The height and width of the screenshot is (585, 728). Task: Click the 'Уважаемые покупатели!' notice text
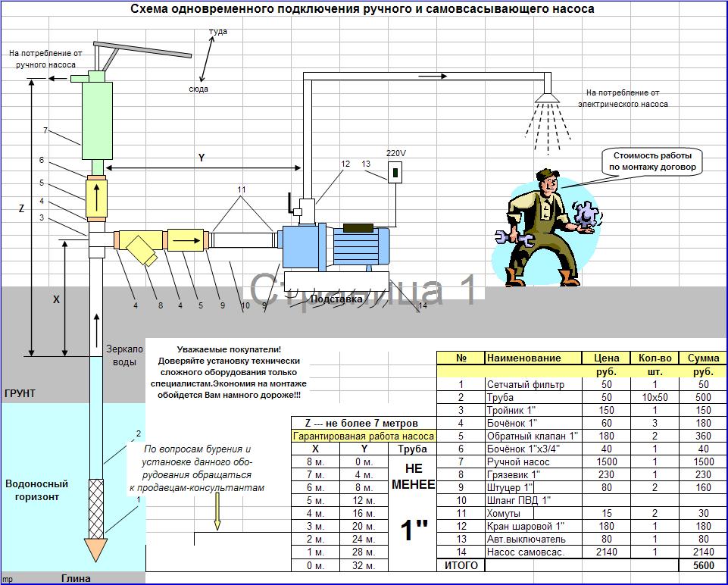click(x=229, y=372)
